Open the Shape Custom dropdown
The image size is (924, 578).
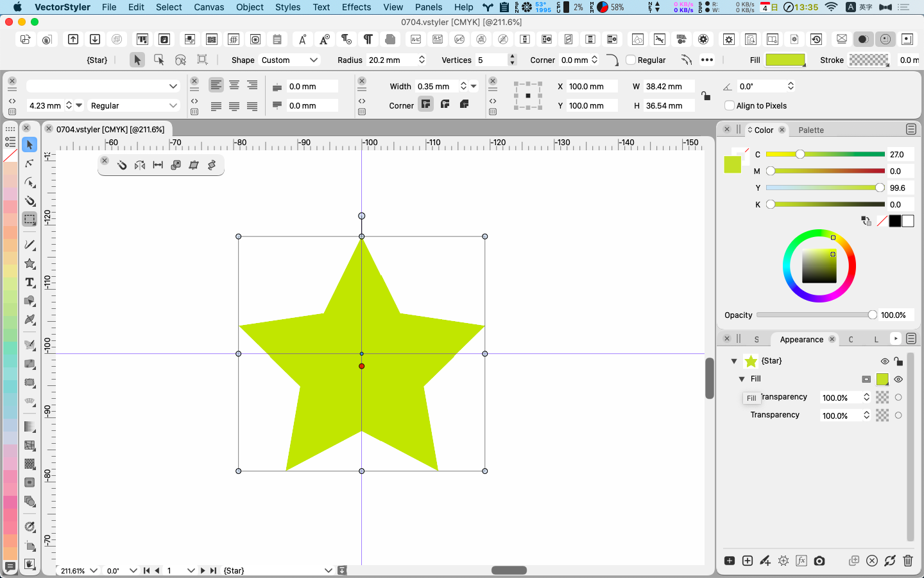click(x=289, y=60)
